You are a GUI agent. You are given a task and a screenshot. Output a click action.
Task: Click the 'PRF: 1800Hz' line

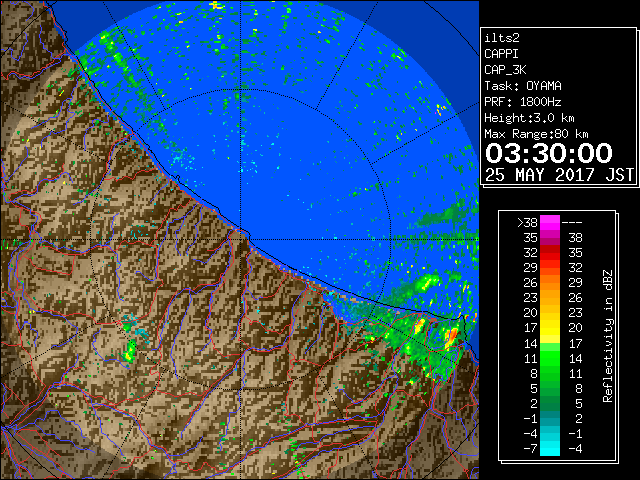pos(523,102)
